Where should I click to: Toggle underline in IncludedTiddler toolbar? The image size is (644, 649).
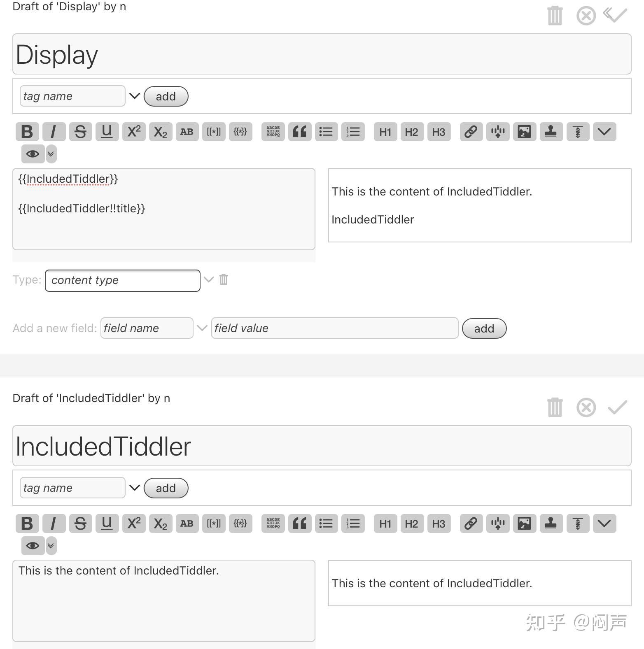[107, 523]
